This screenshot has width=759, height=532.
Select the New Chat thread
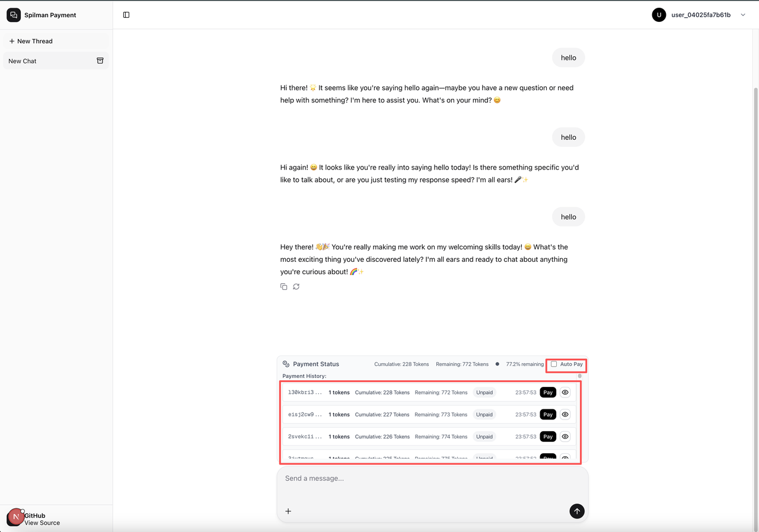pos(23,61)
